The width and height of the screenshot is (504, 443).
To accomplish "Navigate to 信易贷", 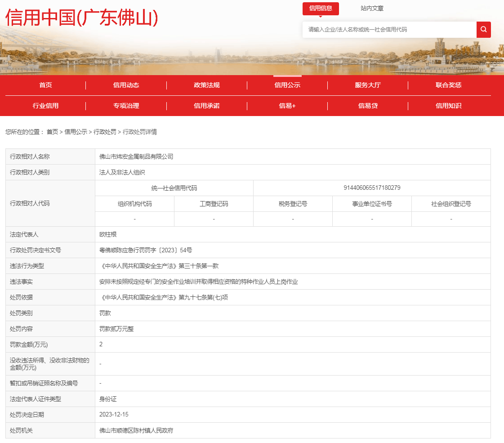I will click(x=368, y=106).
